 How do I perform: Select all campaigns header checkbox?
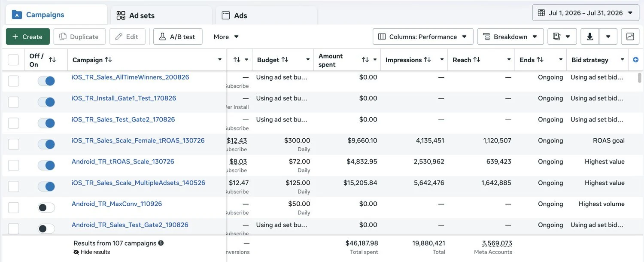(13, 60)
